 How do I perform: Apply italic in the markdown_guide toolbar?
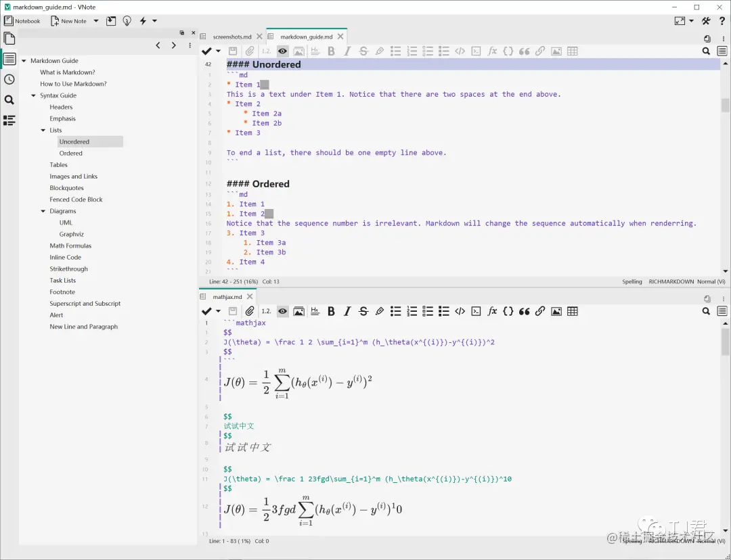347,51
